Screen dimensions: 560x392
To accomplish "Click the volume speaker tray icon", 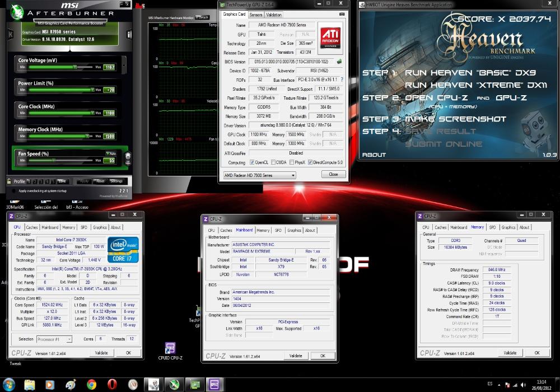I will 523,385.
